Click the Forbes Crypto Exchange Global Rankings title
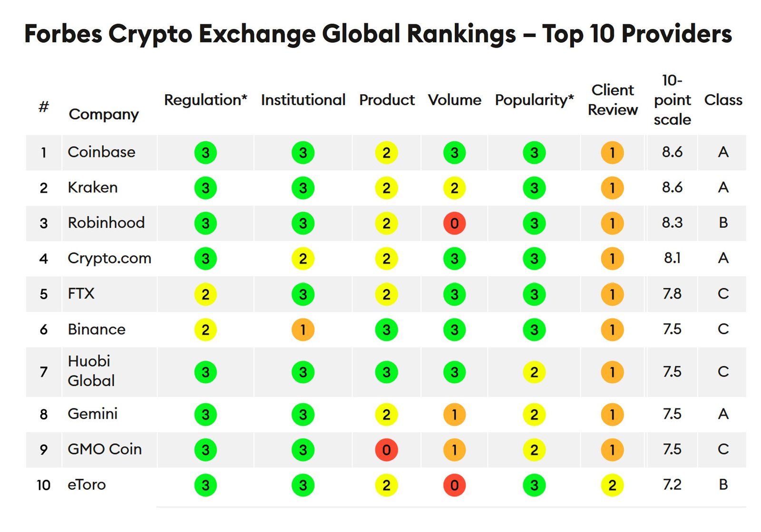This screenshot has width=761, height=532. tap(378, 34)
